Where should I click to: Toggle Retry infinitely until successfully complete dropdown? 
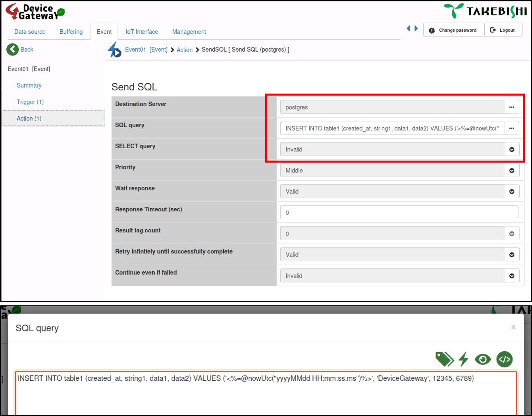point(511,255)
